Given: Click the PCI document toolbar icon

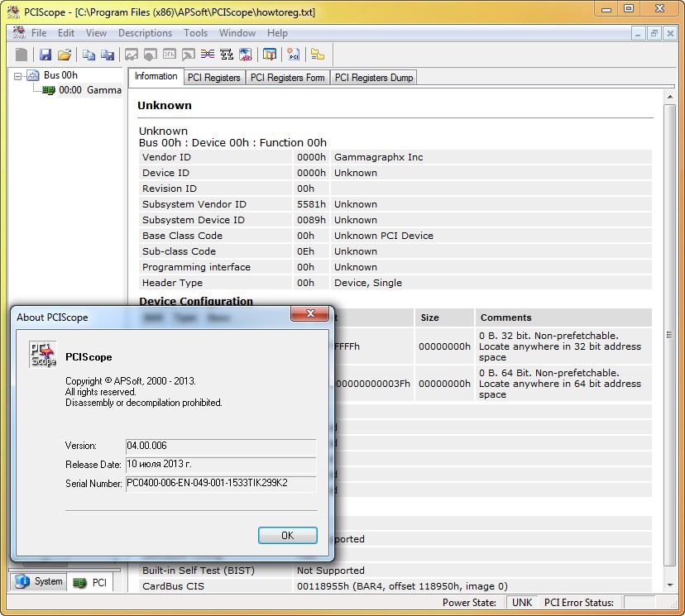Looking at the screenshot, I should [293, 55].
